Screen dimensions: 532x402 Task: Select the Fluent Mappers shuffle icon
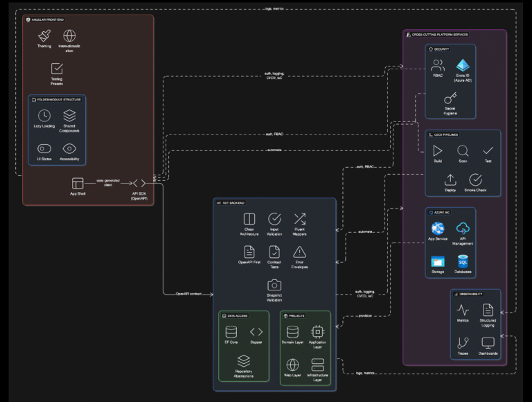tap(299, 220)
